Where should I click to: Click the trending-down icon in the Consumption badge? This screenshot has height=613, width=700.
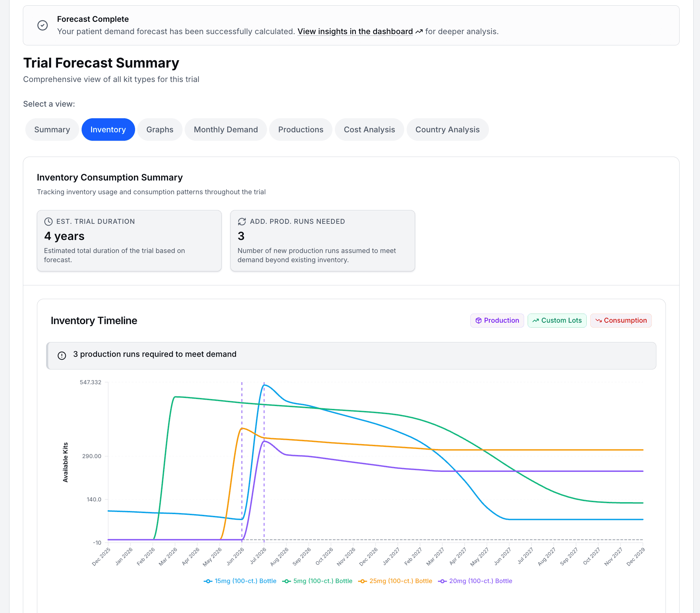(598, 321)
